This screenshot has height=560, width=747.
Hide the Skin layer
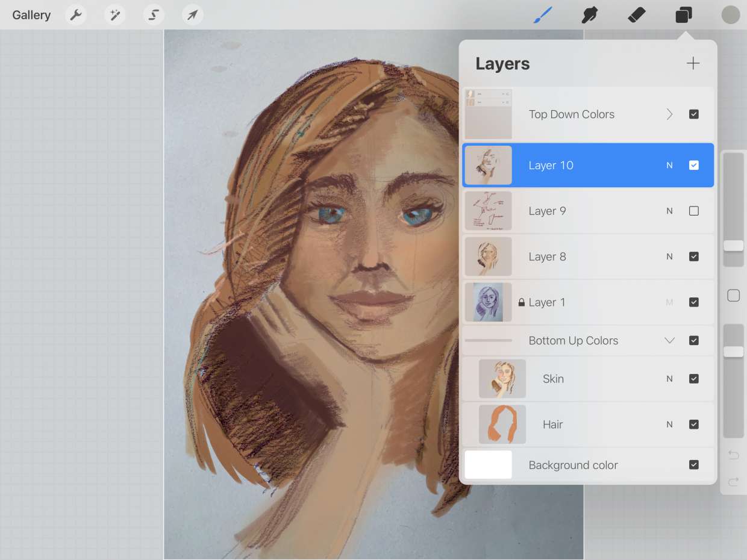tap(693, 379)
